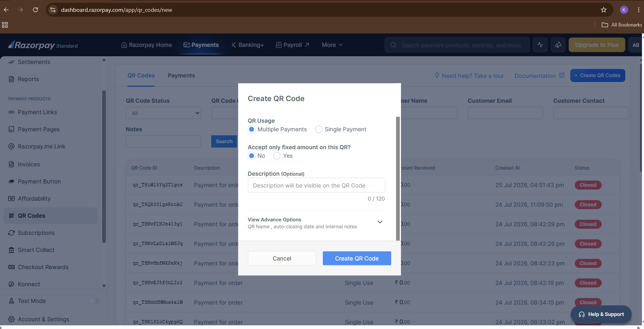Select Multiple Payments radio option

tap(252, 129)
